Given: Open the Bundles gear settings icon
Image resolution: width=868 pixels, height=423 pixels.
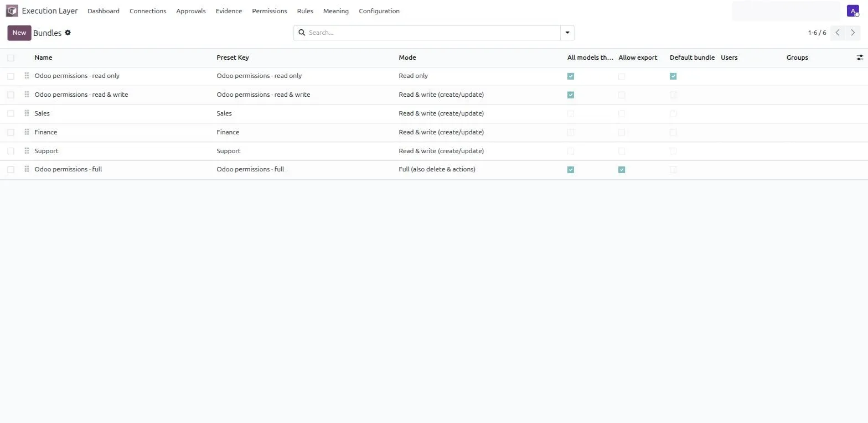Looking at the screenshot, I should point(68,33).
